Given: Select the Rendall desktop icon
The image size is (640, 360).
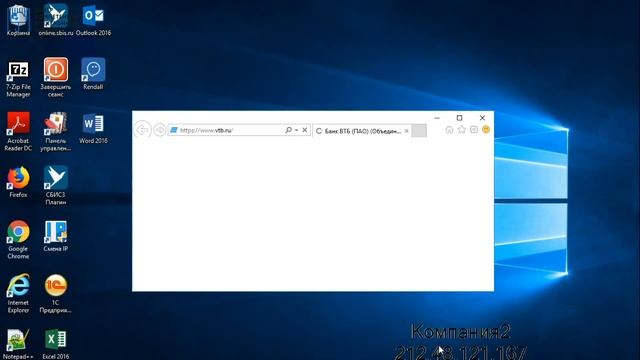Looking at the screenshot, I should point(93,74).
